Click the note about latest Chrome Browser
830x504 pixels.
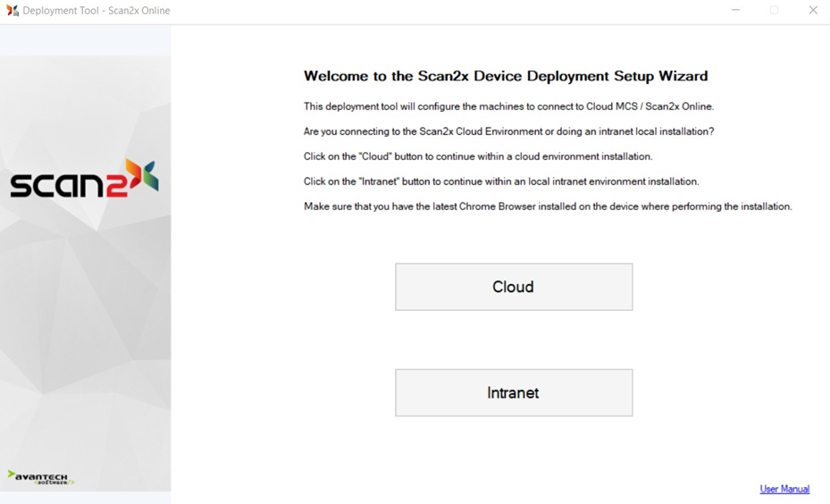[548, 206]
